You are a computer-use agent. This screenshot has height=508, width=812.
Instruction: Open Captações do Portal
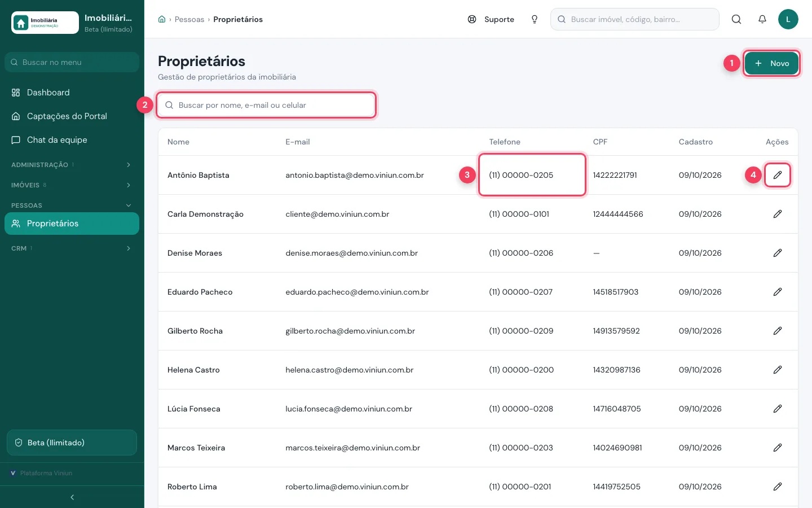pos(72,116)
